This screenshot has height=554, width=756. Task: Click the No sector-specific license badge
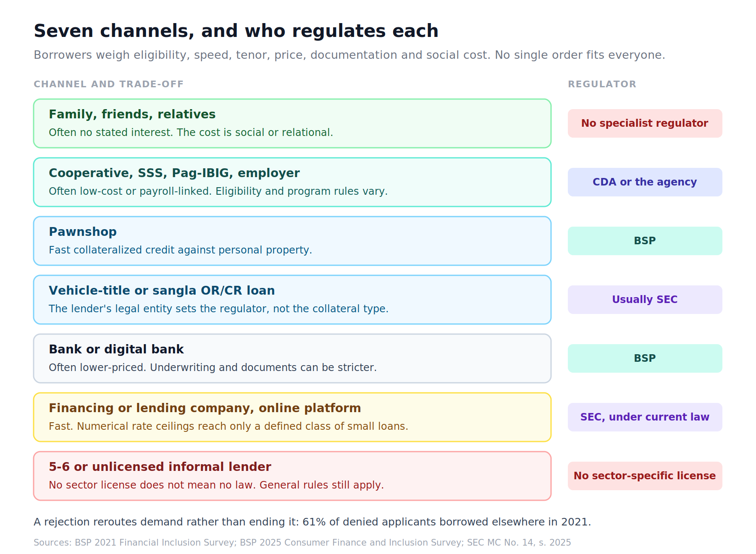pos(645,476)
